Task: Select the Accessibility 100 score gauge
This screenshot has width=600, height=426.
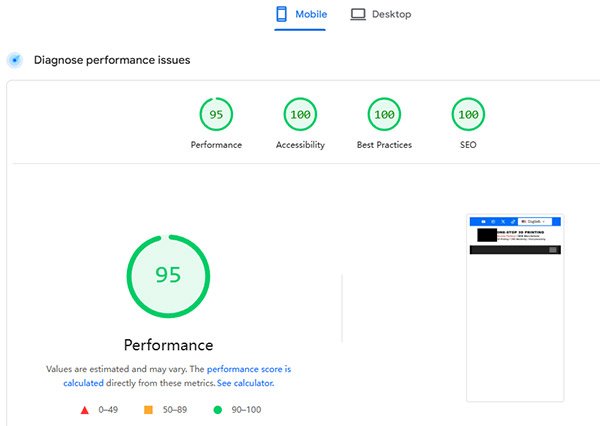Action: coord(300,115)
